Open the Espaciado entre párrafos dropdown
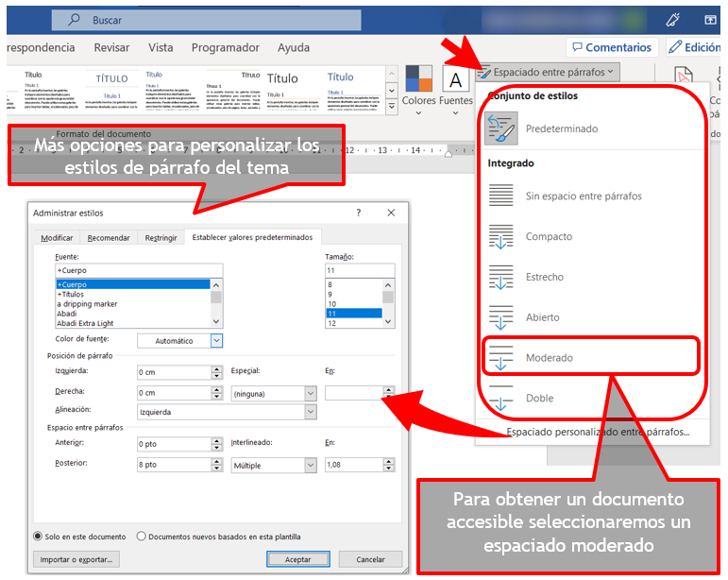 [x=548, y=72]
